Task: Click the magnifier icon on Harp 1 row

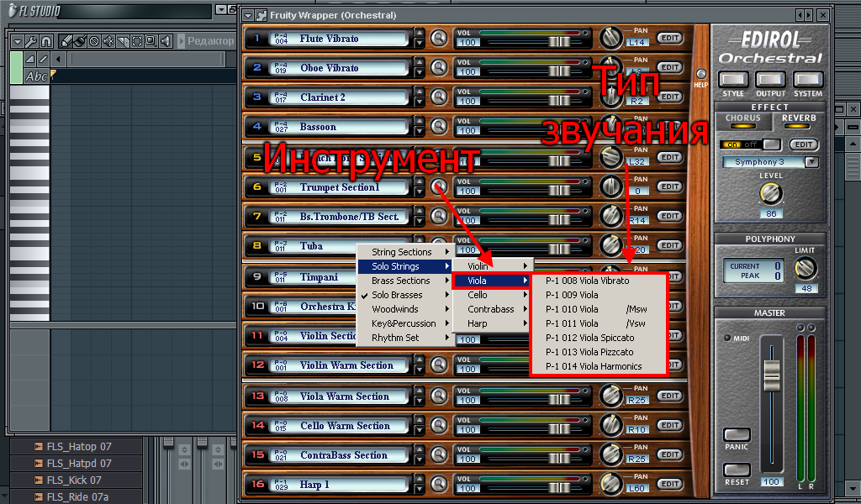Action: coord(438,484)
